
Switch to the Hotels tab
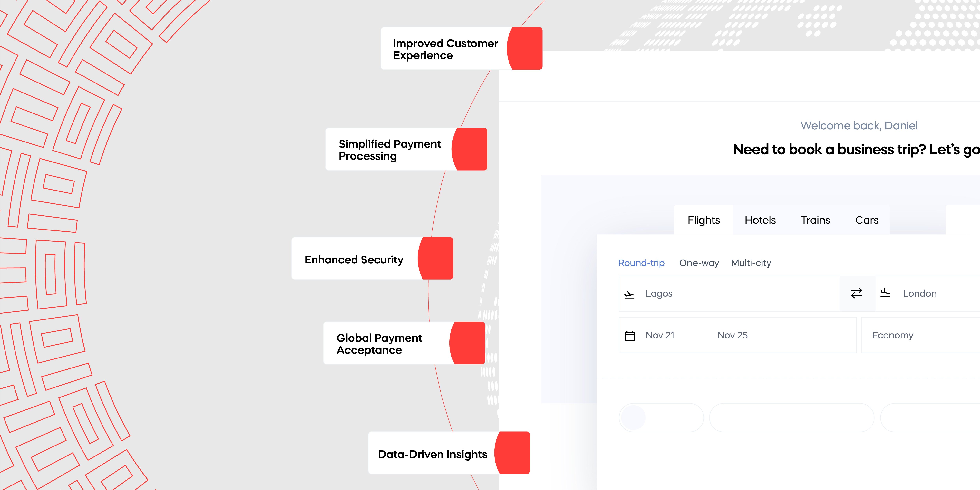point(760,220)
